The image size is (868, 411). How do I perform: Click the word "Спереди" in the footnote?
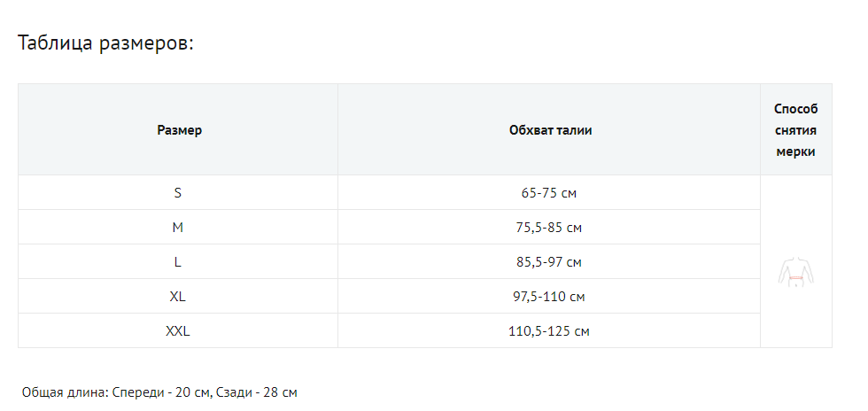[137, 392]
